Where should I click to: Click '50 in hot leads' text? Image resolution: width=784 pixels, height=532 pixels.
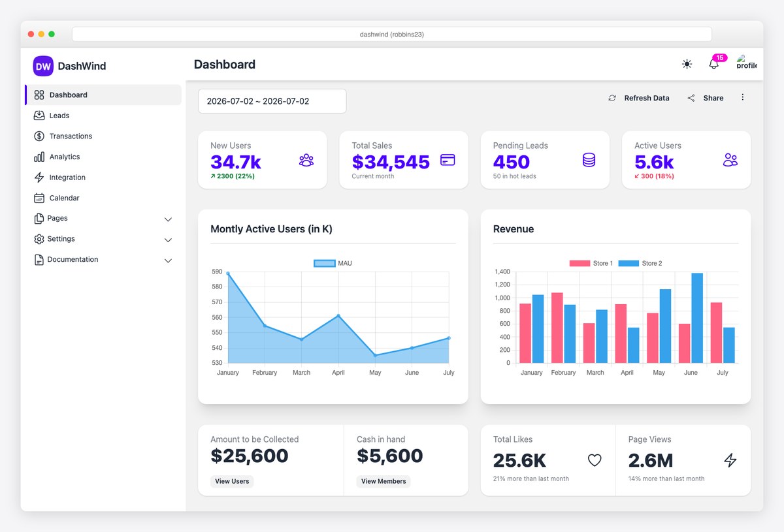(515, 176)
